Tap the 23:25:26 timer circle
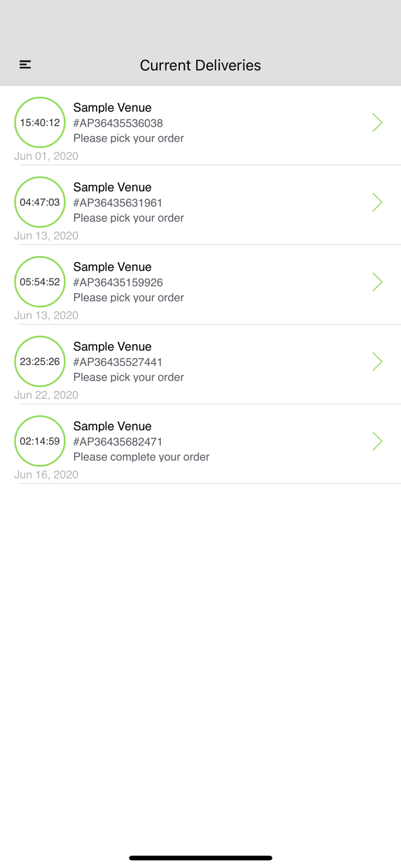Screen dimensions: 401x868 (40, 362)
